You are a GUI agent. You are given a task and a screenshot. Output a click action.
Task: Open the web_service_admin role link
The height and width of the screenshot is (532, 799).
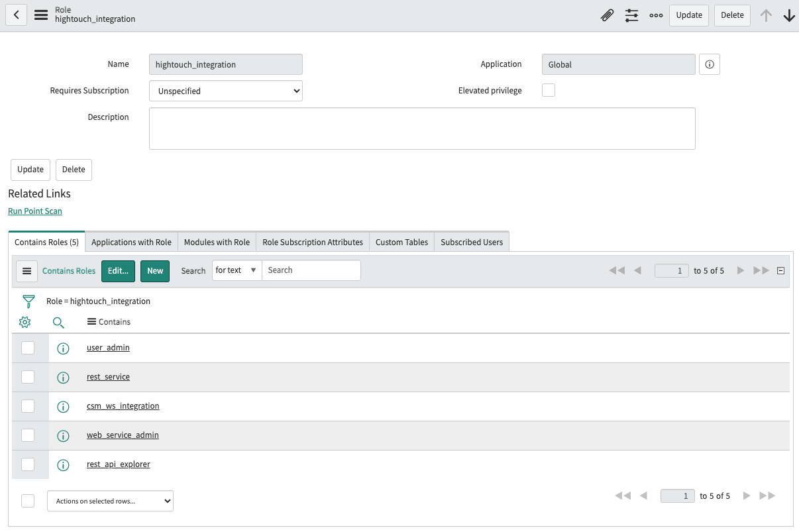(123, 435)
